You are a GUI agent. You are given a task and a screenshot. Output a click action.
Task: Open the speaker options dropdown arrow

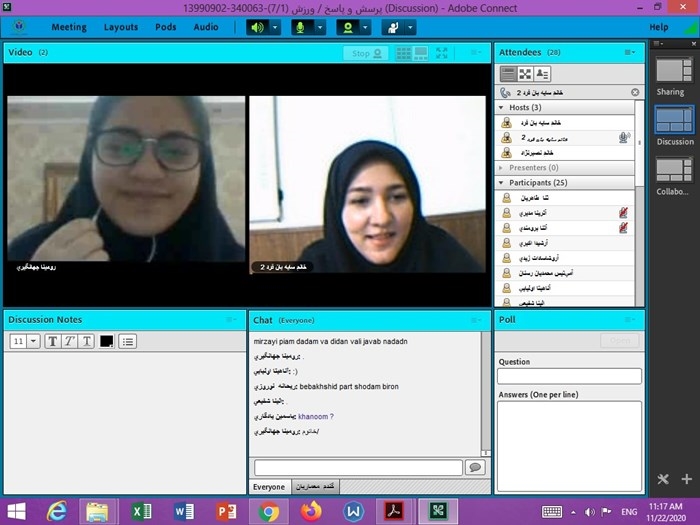(x=276, y=27)
